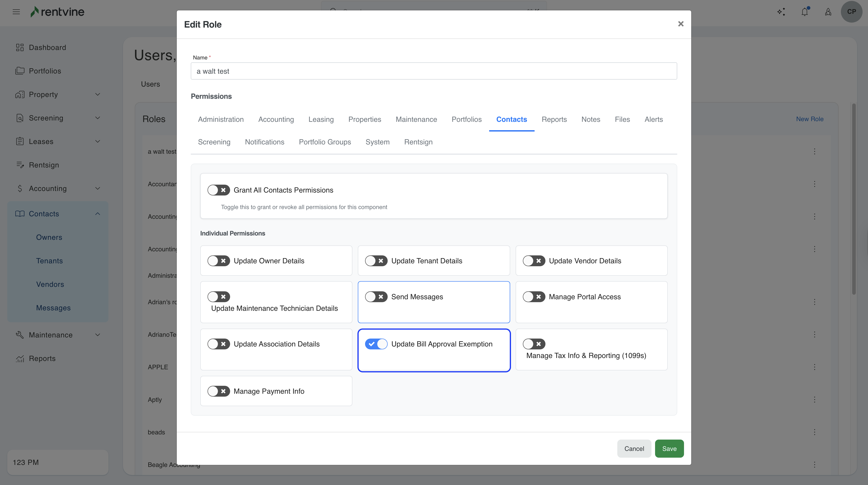Collapse the Contacts sidebar section
The image size is (868, 485).
click(97, 214)
